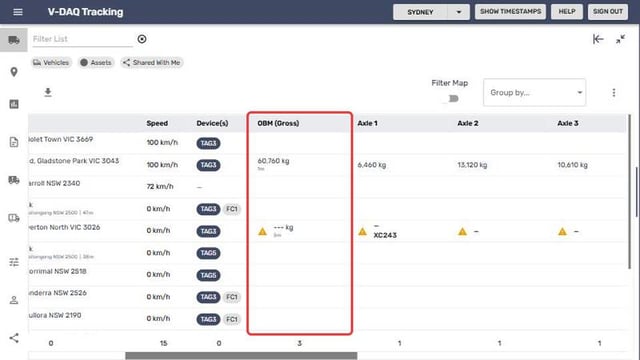Sort by Axle 2 column header
The image size is (640, 360).
click(x=467, y=123)
